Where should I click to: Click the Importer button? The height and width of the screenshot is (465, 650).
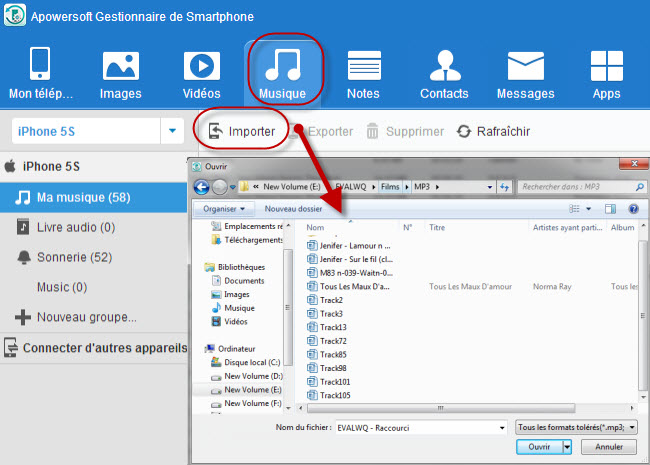pyautogui.click(x=242, y=131)
